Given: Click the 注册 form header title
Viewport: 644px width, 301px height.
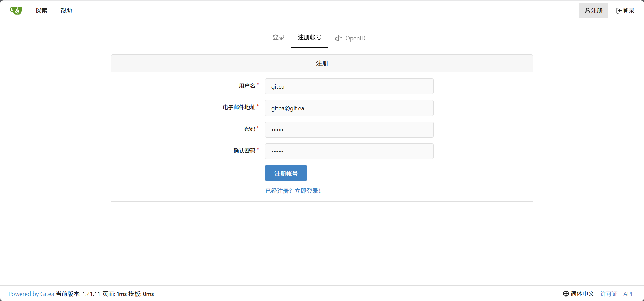Looking at the screenshot, I should 322,64.
